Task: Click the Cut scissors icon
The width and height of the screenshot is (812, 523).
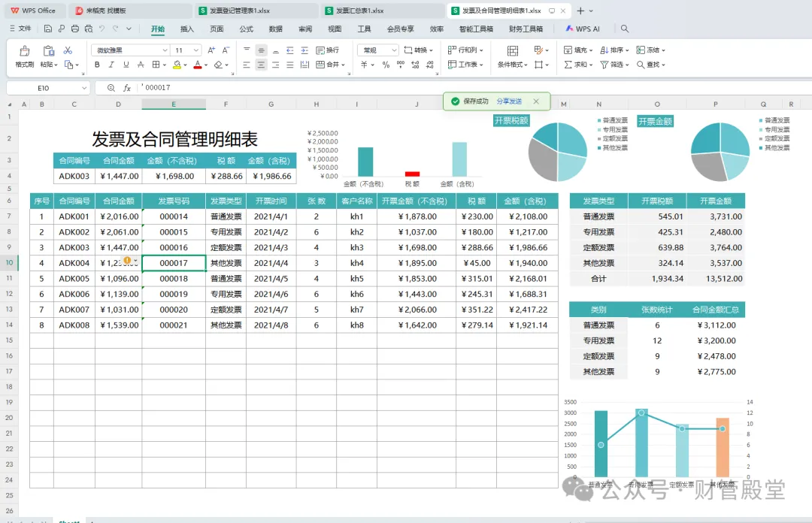Action: [x=68, y=50]
